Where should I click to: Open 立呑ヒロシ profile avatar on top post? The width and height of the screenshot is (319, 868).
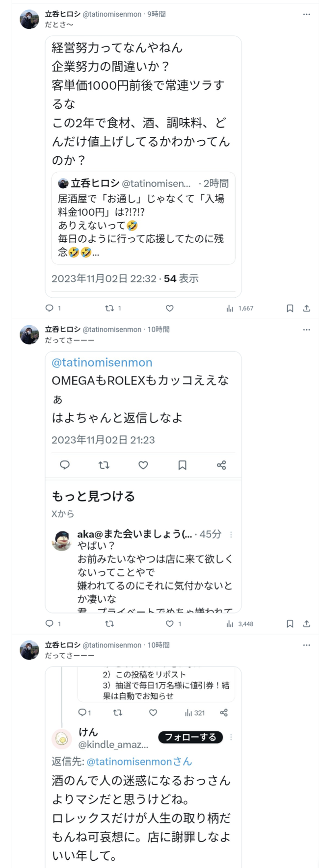point(29,20)
